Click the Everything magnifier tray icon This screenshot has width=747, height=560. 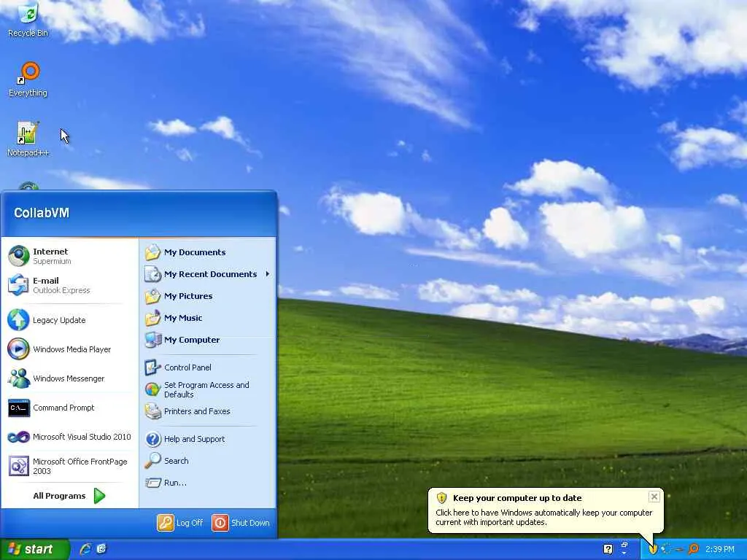pos(694,549)
